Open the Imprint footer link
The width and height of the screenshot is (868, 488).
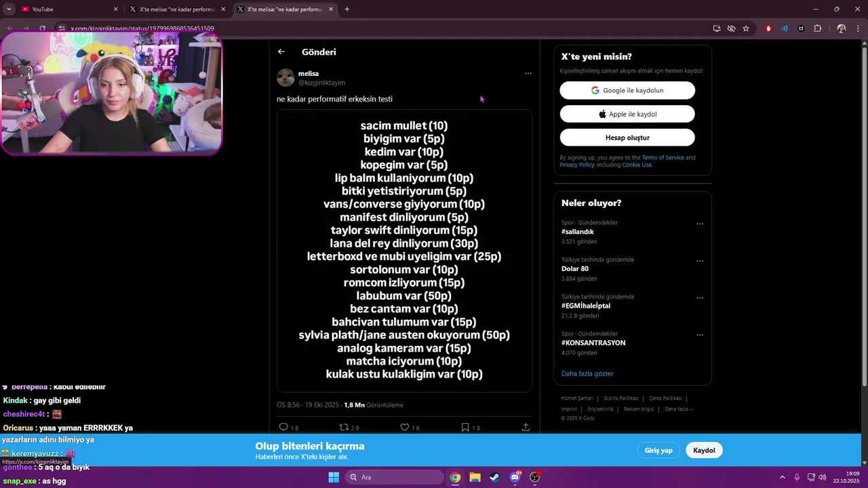[x=569, y=409]
